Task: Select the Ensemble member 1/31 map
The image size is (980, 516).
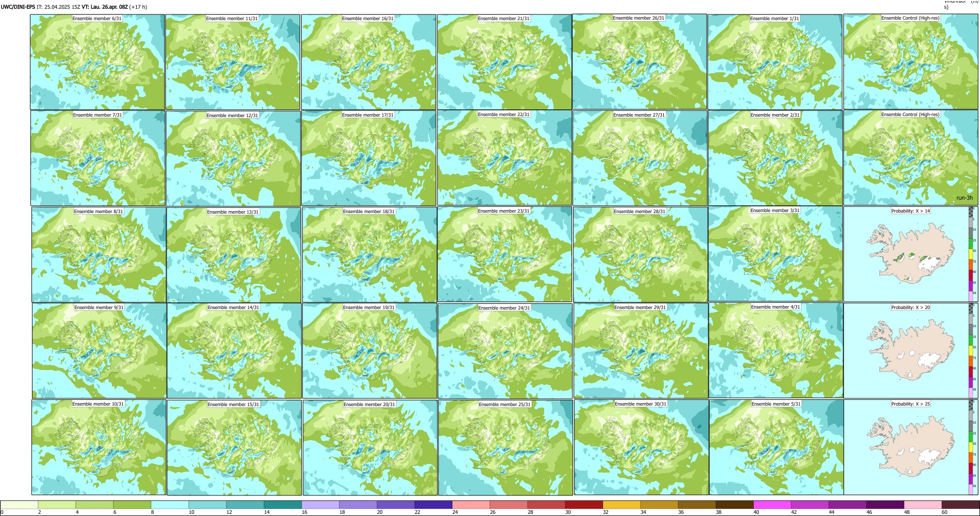Action: pyautogui.click(x=775, y=62)
